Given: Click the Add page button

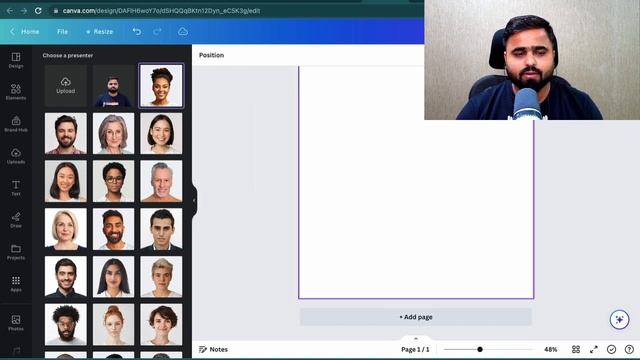Looking at the screenshot, I should coord(416,317).
